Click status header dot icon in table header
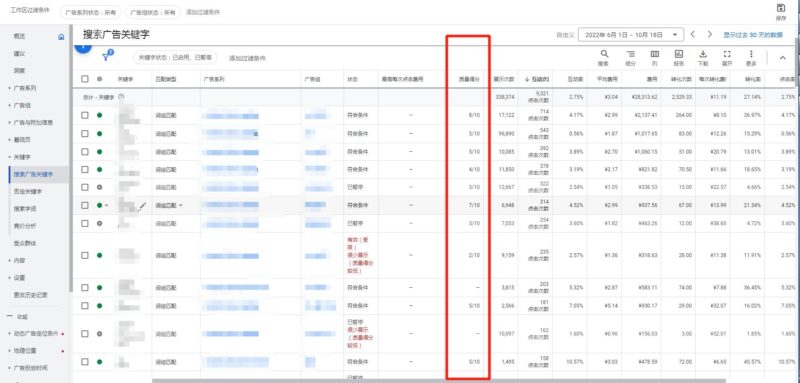 click(99, 79)
